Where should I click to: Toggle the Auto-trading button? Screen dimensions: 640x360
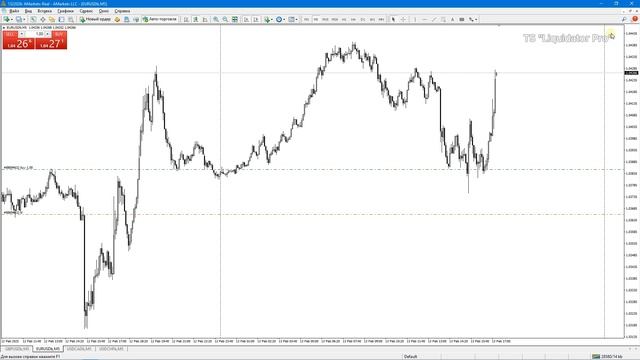(160, 19)
